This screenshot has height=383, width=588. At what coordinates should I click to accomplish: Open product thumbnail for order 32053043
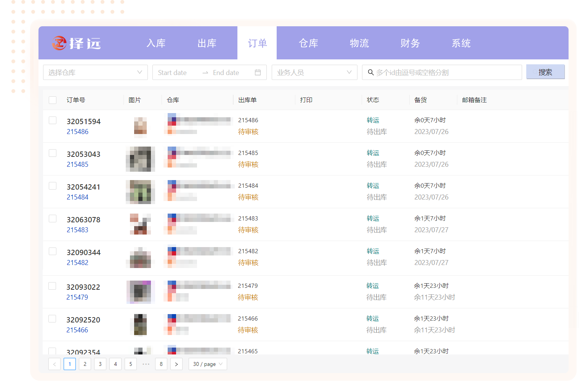(140, 159)
